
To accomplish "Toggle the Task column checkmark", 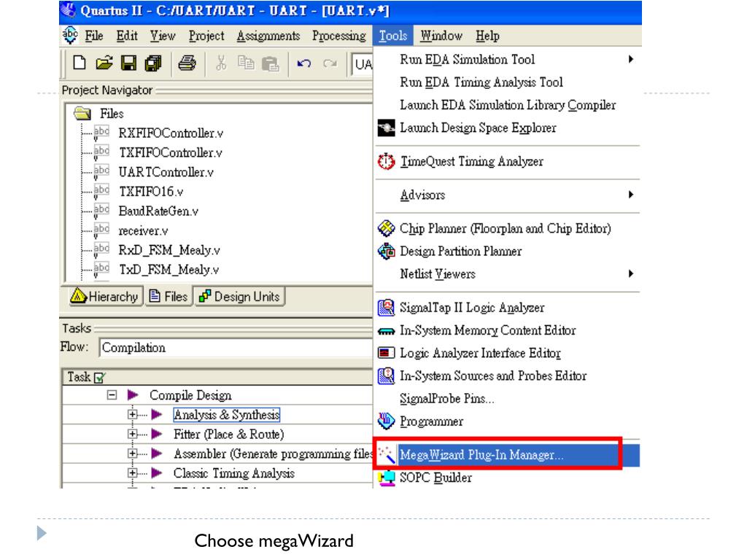I will (99, 378).
